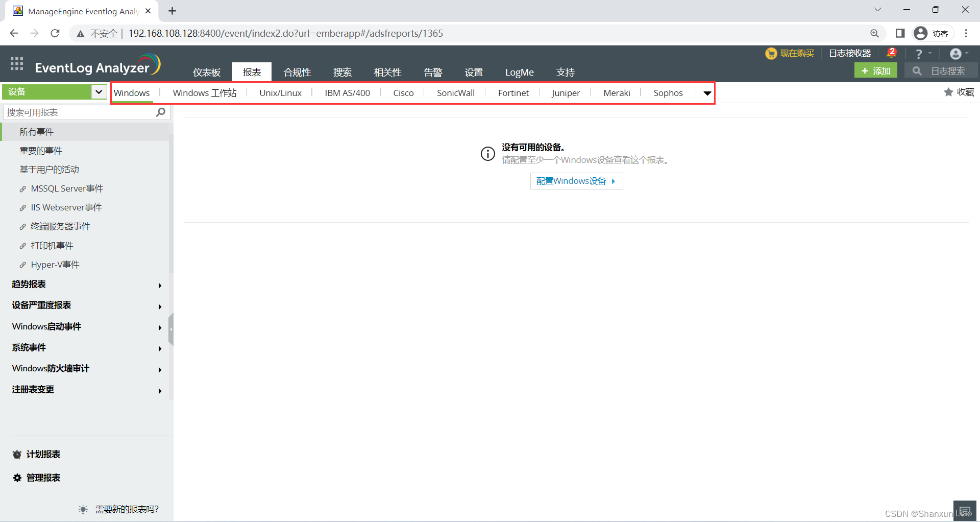
Task: Open the app launcher grid icon
Action: (16, 63)
